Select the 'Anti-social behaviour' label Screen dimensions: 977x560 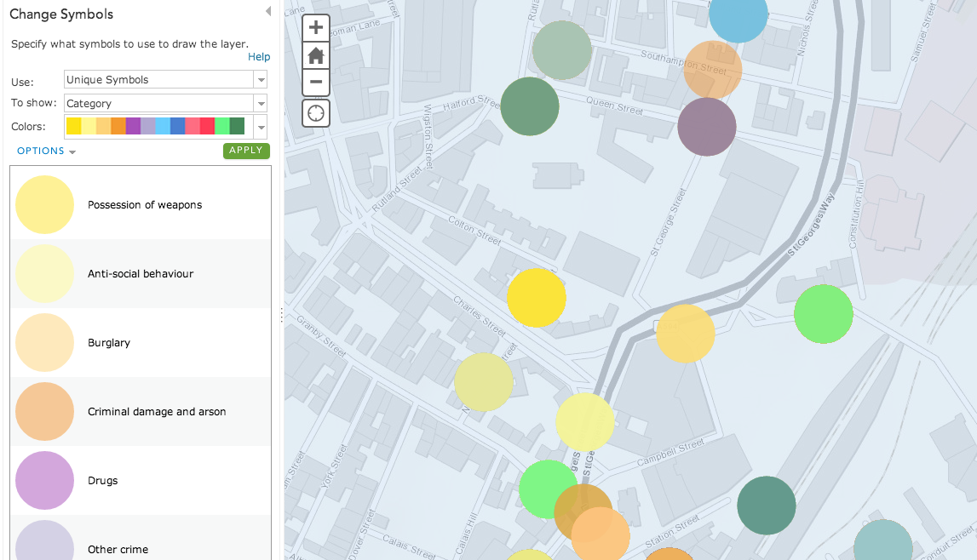[x=141, y=274]
